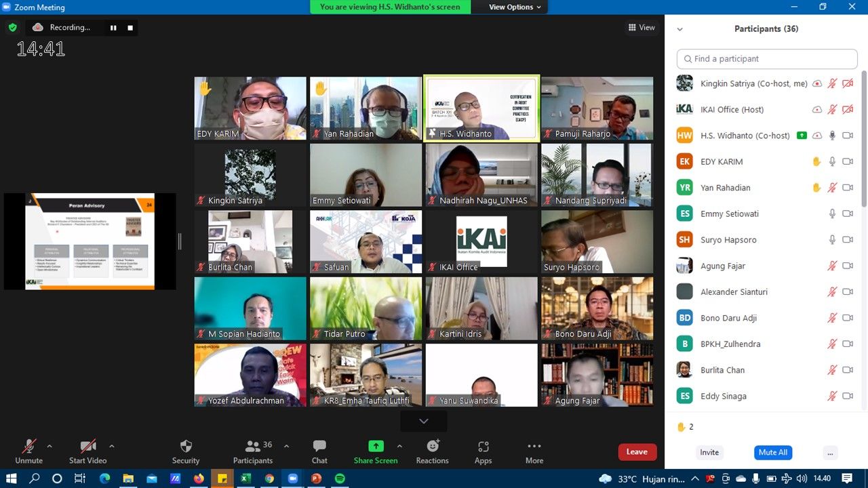This screenshot has width=868, height=488.
Task: Click the Mute All button
Action: click(772, 452)
